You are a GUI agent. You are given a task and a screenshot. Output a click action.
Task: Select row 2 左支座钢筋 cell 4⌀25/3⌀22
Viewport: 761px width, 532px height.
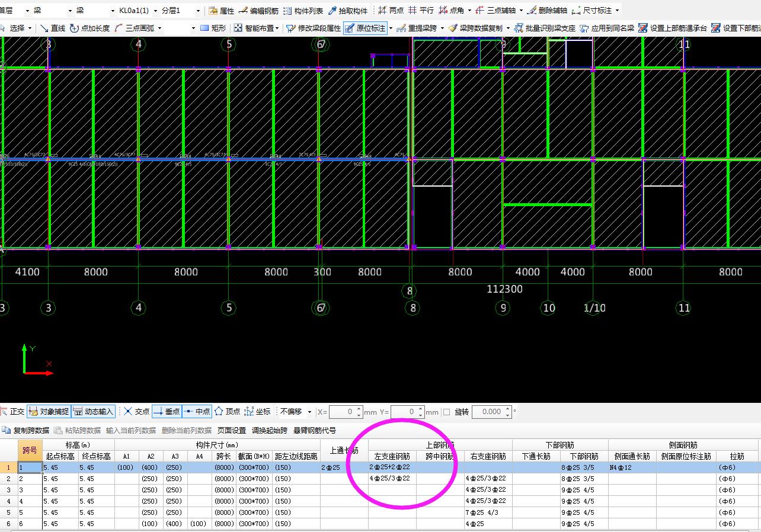(392, 479)
